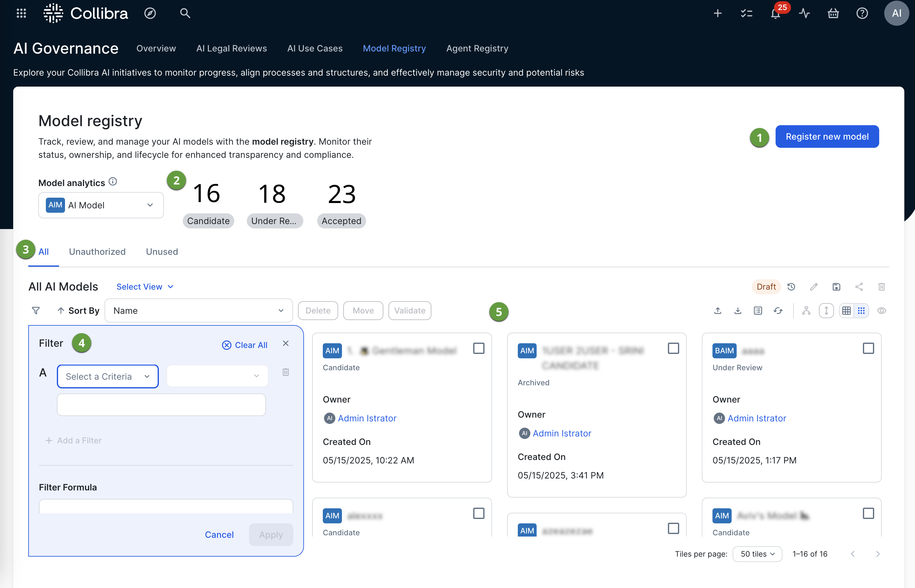Expand the Select View dropdown

pos(145,287)
